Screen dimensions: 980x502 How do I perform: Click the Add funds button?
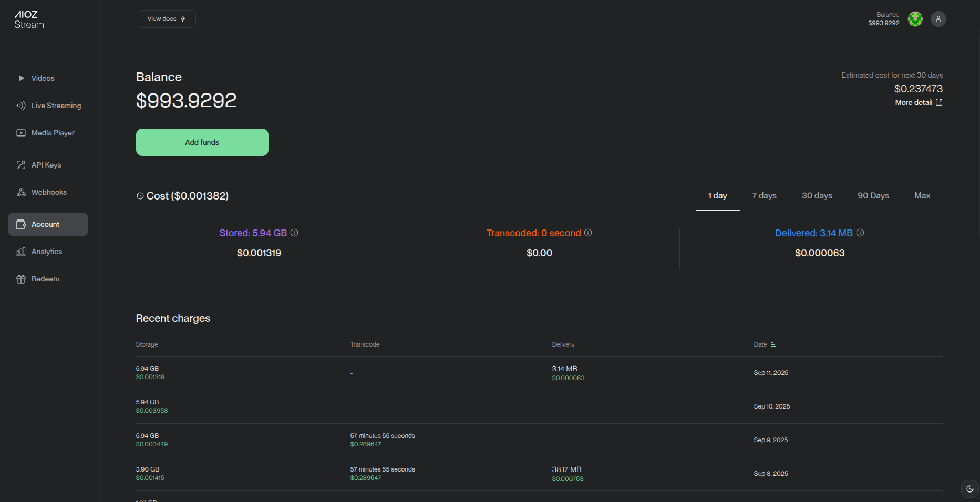click(202, 142)
